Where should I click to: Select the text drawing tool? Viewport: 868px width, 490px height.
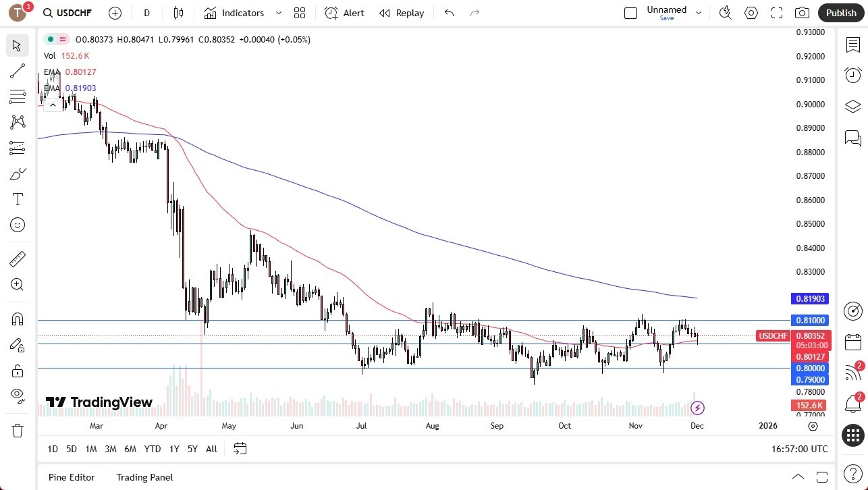click(18, 198)
